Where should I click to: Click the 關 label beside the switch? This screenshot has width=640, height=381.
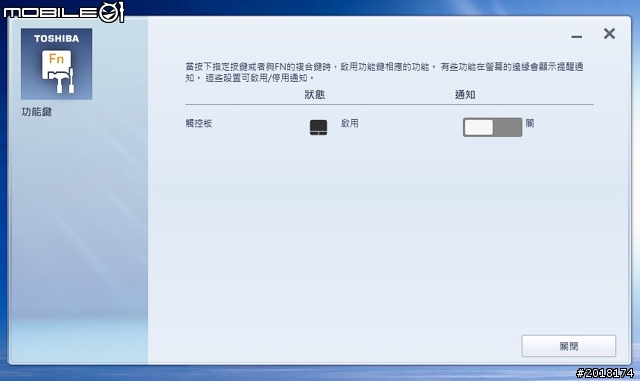pyautogui.click(x=530, y=123)
